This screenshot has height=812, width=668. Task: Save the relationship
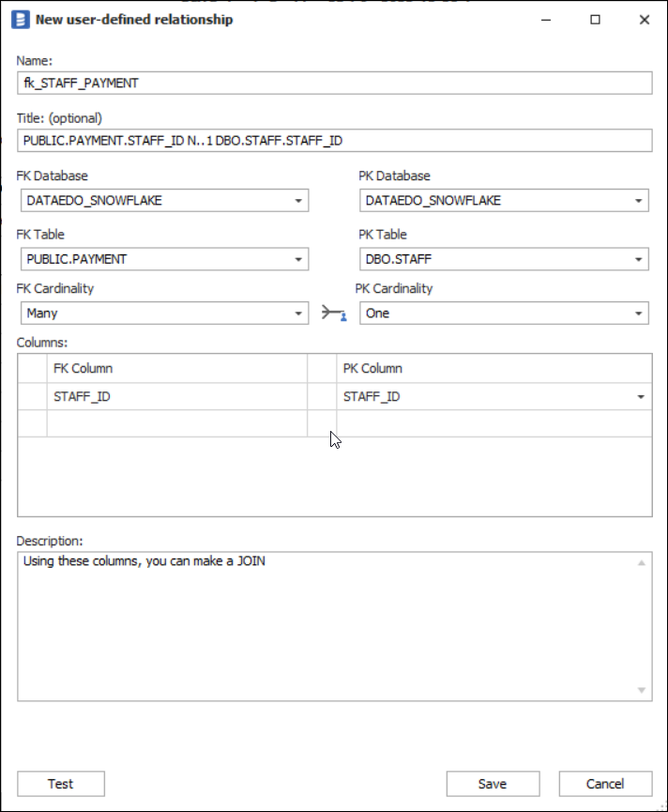point(493,784)
